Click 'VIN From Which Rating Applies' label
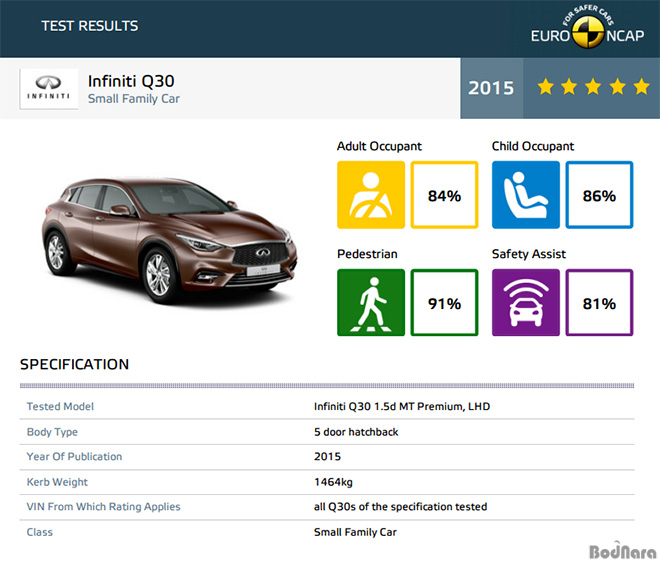 [104, 507]
